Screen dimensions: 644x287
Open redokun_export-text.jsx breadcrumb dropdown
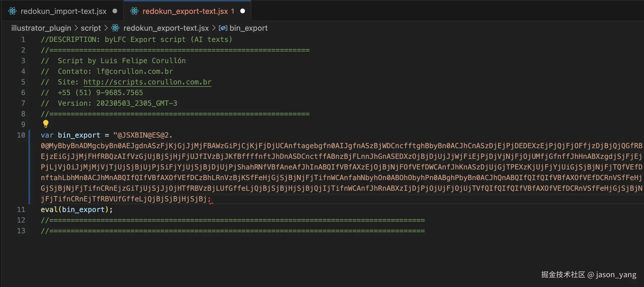pos(166,28)
